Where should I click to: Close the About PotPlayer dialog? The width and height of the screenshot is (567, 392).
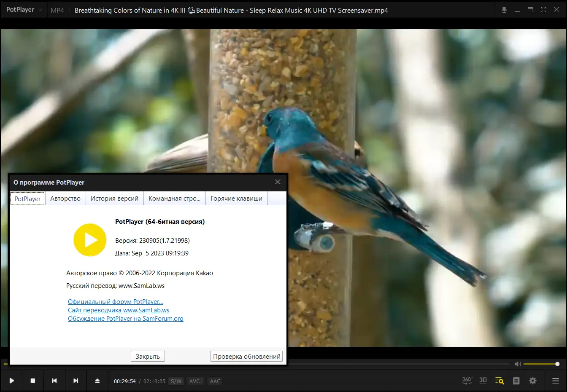(278, 182)
